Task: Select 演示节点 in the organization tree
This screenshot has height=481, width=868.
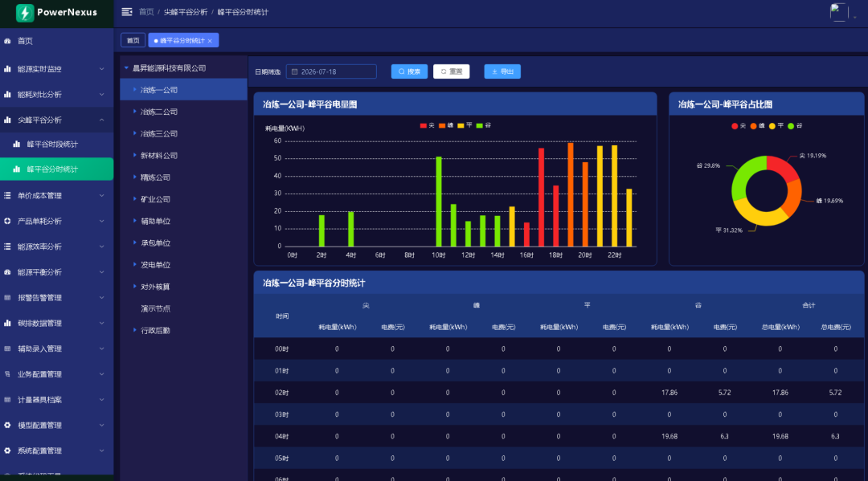Action: [156, 308]
